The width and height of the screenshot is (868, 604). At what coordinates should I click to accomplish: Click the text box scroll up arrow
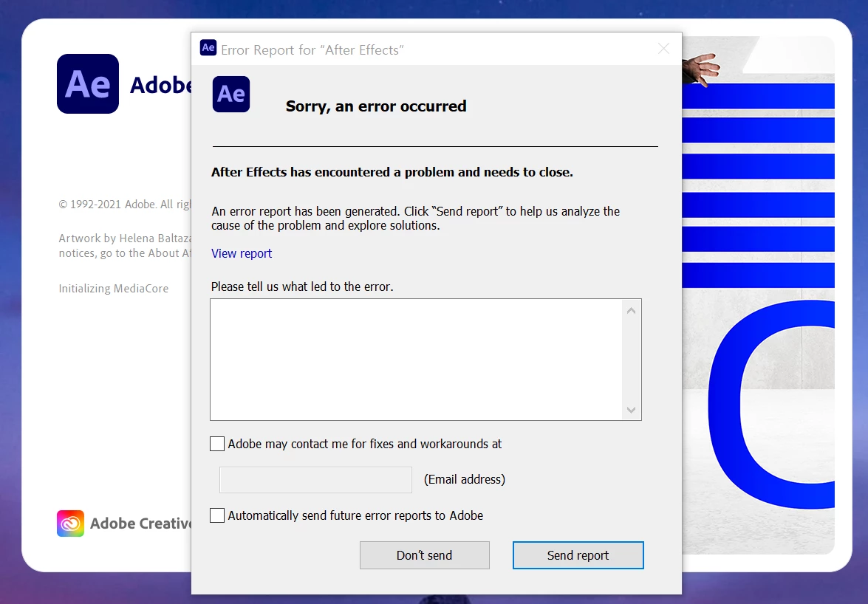631,311
